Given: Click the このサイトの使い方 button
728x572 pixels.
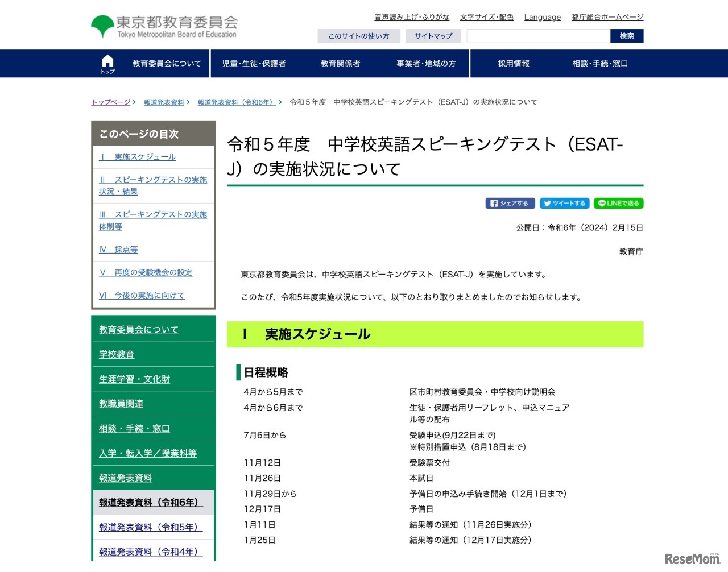Looking at the screenshot, I should [359, 35].
